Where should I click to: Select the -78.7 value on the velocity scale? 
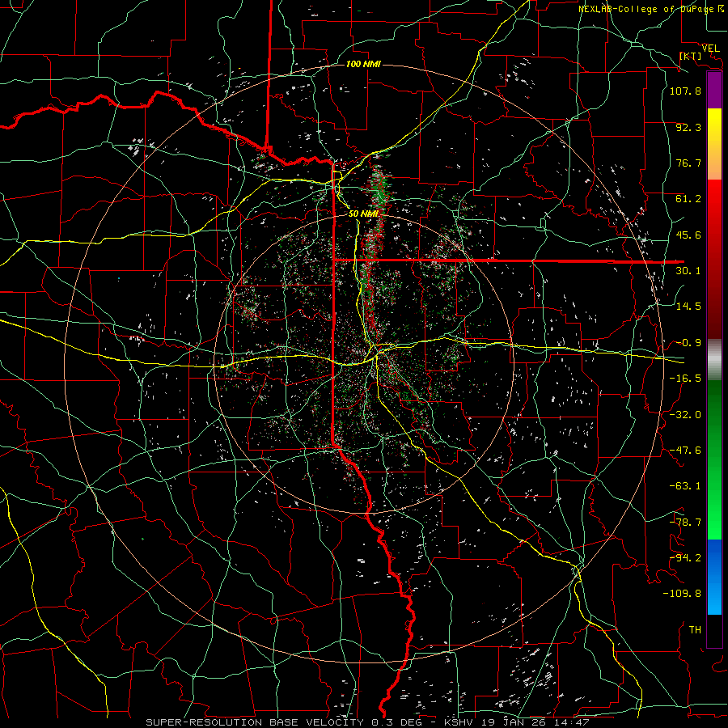point(685,523)
